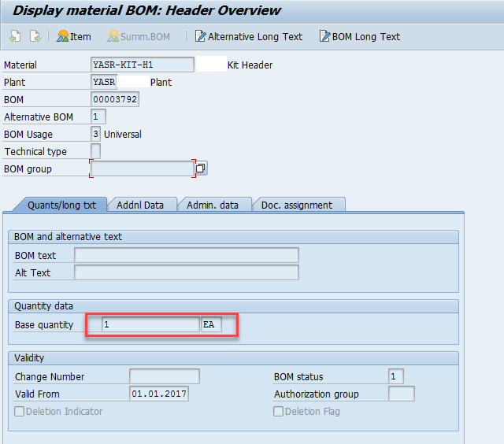Screen dimensions: 504x444
Task: Select the Quants/long txt tab
Action: coord(61,205)
